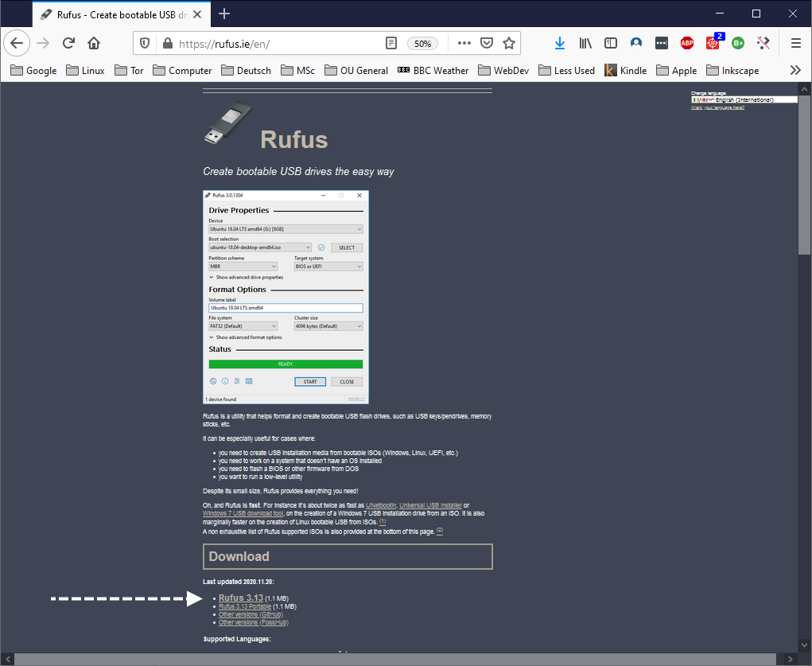Open the OU General bookmarks folder
Viewport: 812px width, 666px height.
[x=356, y=70]
